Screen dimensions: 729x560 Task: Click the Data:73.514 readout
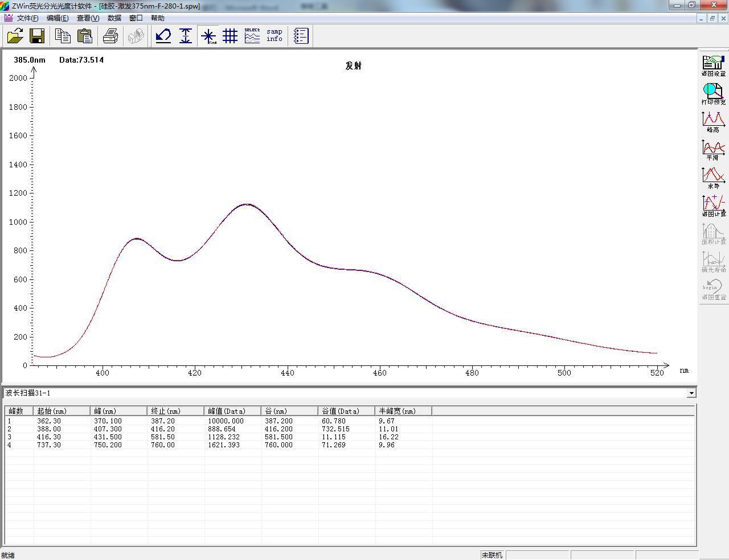pyautogui.click(x=81, y=60)
